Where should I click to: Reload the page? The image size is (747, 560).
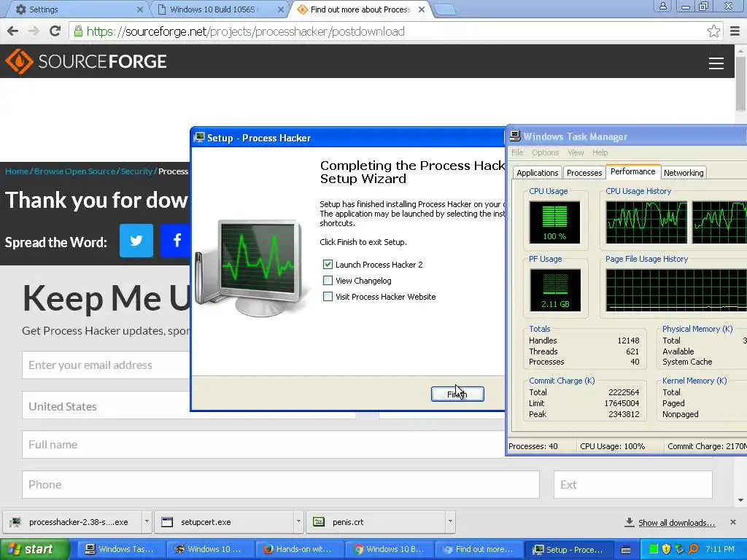(55, 31)
